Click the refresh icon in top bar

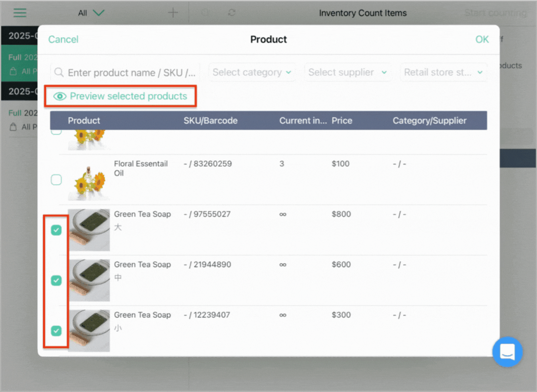coord(232,13)
